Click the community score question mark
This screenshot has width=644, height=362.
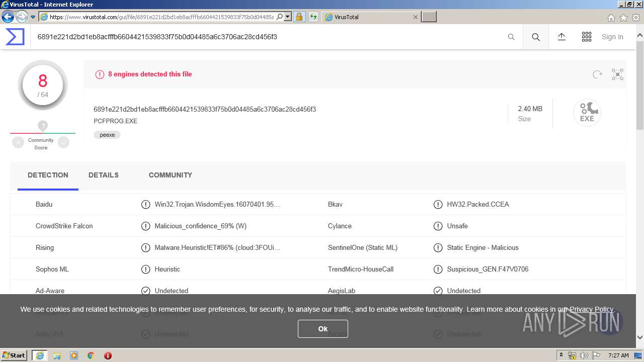(x=43, y=126)
